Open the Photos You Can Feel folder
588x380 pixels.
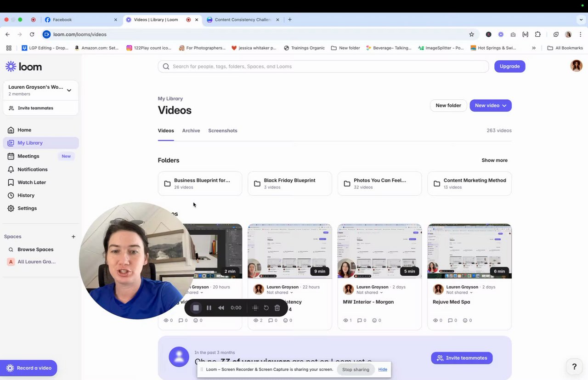point(379,183)
